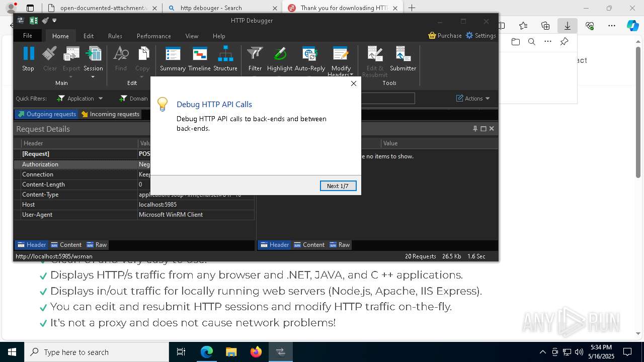This screenshot has width=644, height=362.
Task: Click the Clear broom icon
Action: (x=50, y=58)
